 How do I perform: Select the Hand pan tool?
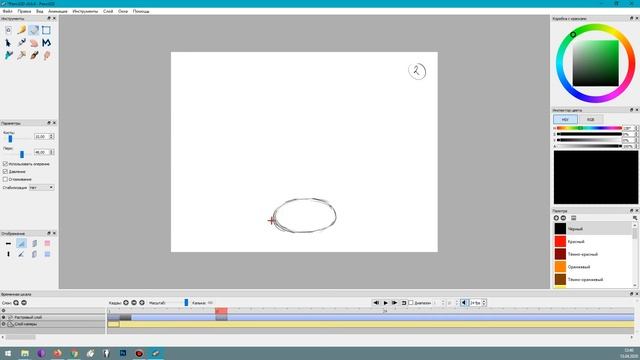coord(34,42)
